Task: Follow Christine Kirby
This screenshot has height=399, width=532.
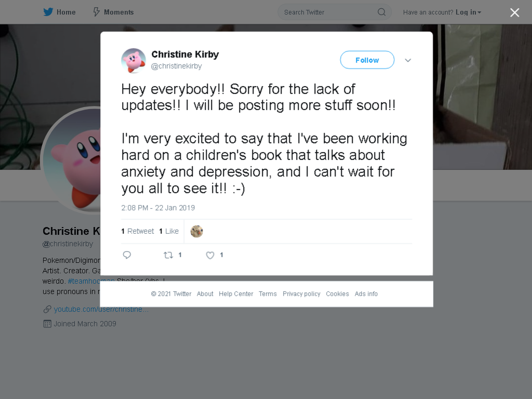Action: [x=367, y=60]
